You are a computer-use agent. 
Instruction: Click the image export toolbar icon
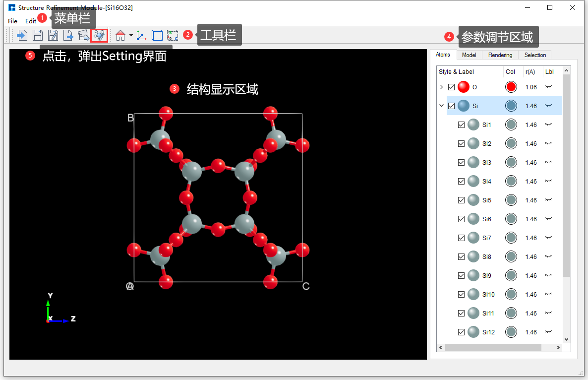[83, 35]
